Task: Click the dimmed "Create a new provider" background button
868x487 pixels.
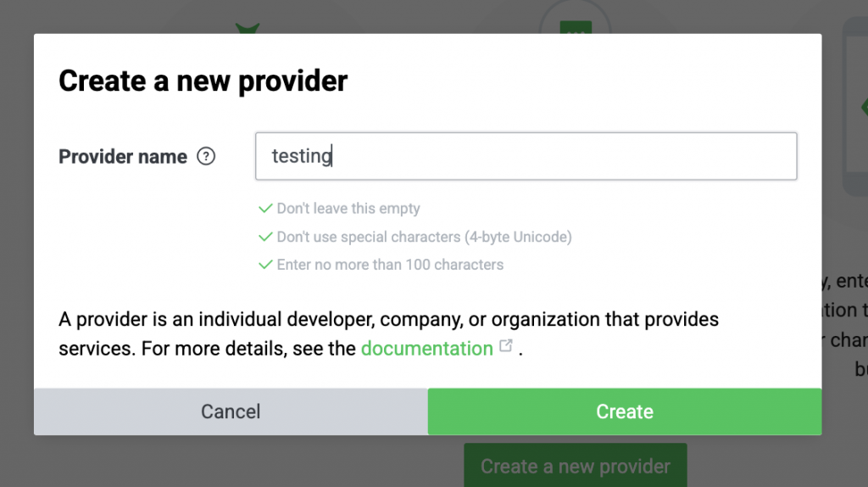Action: click(x=575, y=466)
